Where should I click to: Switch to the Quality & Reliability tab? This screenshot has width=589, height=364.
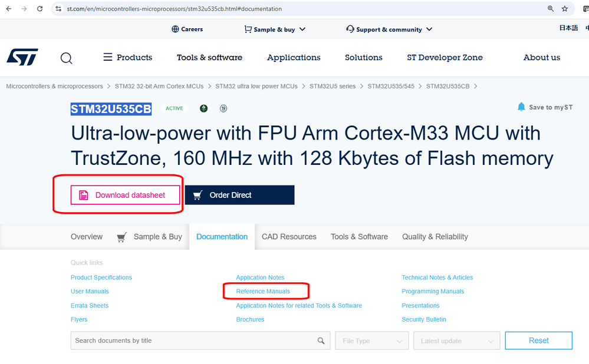(x=435, y=237)
